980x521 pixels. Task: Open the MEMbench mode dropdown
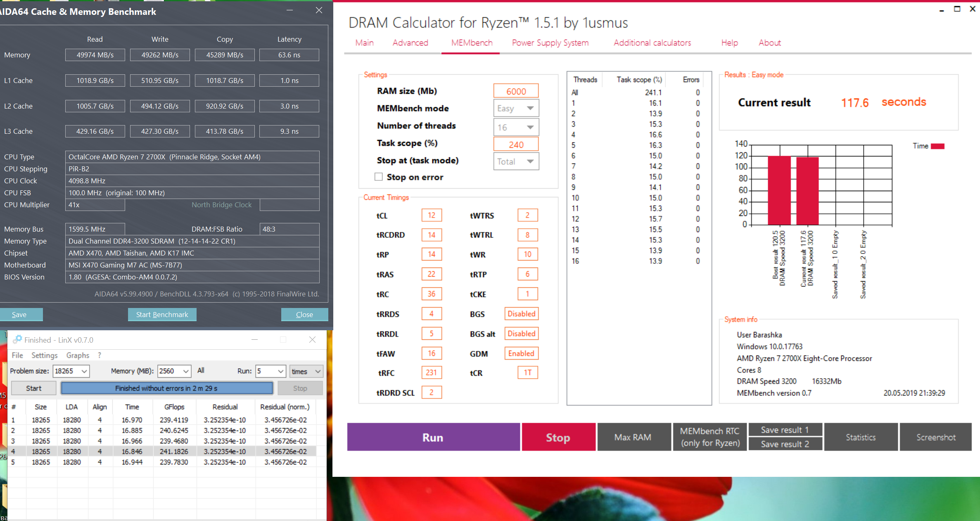[516, 108]
